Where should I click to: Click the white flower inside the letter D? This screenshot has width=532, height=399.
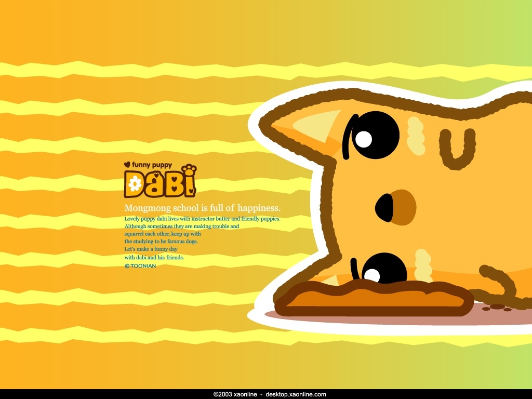(x=135, y=184)
